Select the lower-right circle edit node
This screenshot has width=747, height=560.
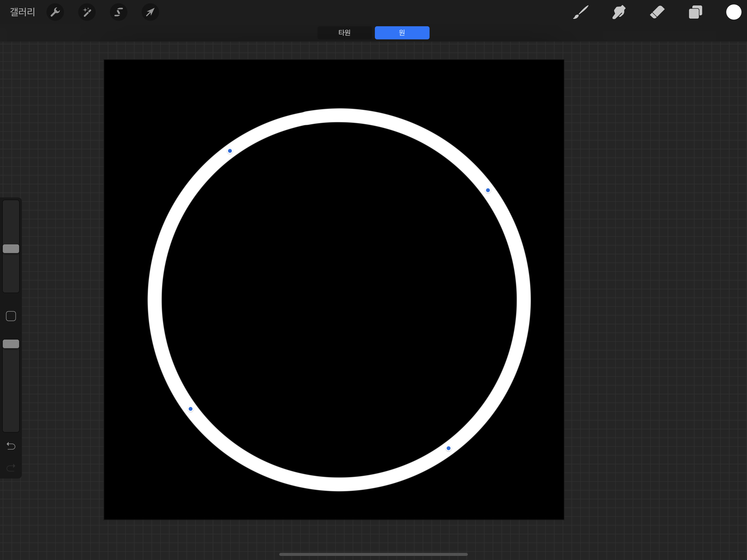coord(448,448)
